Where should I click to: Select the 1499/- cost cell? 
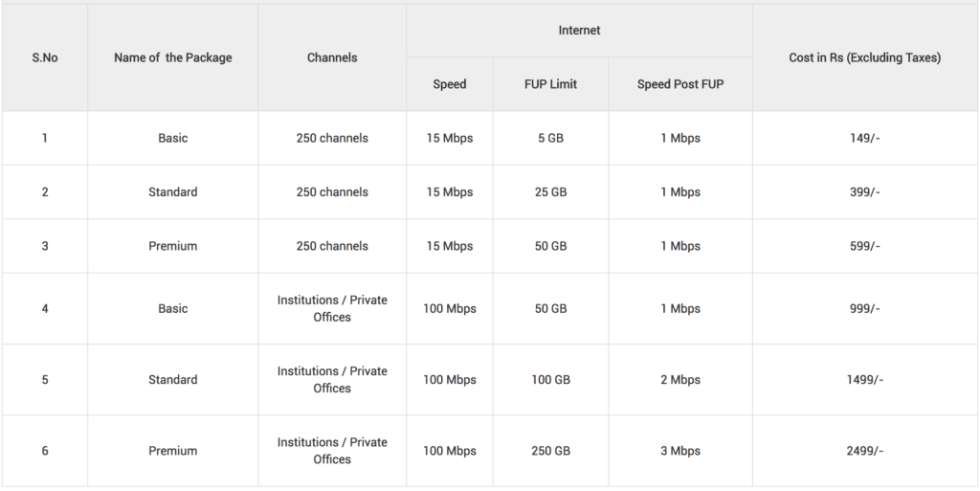click(865, 380)
